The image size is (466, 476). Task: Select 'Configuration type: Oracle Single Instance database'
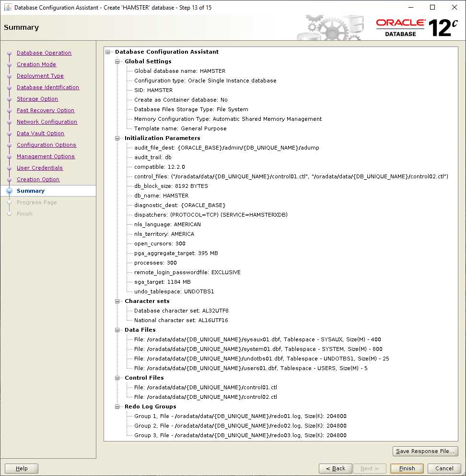(x=205, y=81)
